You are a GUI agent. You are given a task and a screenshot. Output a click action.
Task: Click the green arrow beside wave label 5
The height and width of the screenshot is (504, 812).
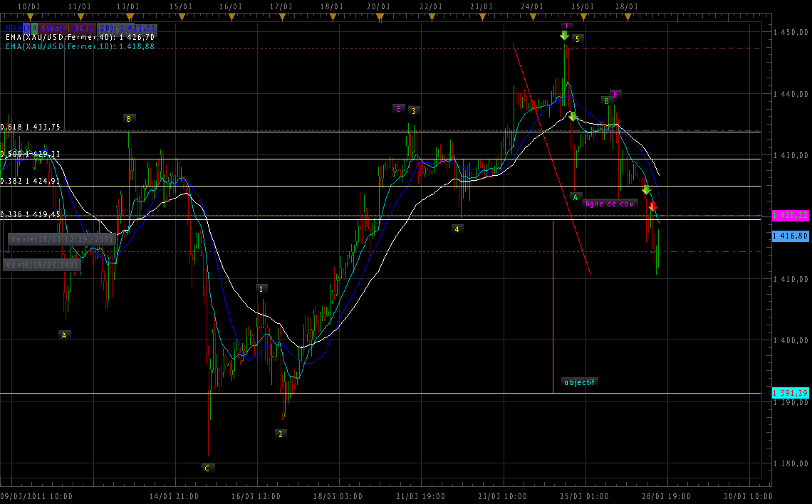(x=564, y=36)
